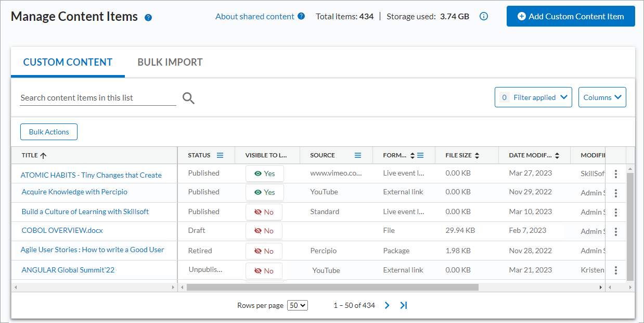Open the kebab menu for ATOMIC HABITS row
The height and width of the screenshot is (323, 644).
[x=615, y=173]
